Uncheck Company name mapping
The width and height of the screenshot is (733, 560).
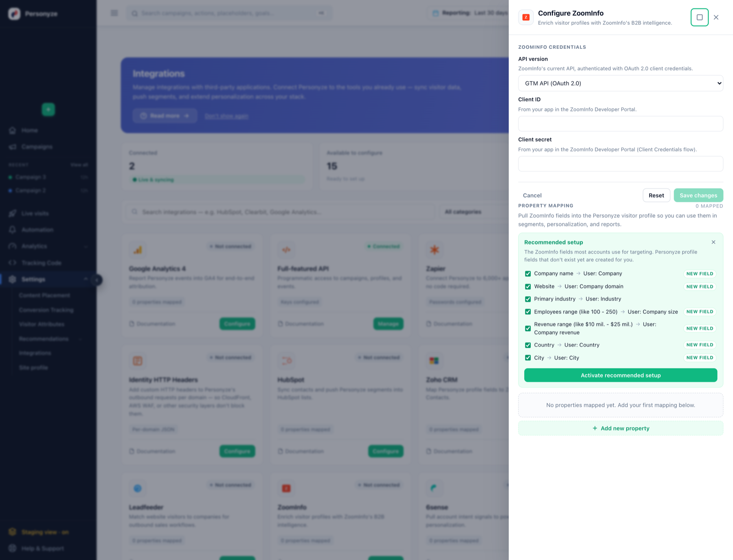pyautogui.click(x=528, y=273)
